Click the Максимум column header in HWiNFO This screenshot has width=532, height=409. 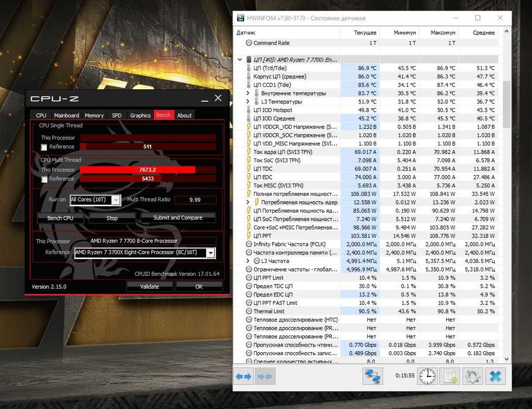tap(439, 33)
